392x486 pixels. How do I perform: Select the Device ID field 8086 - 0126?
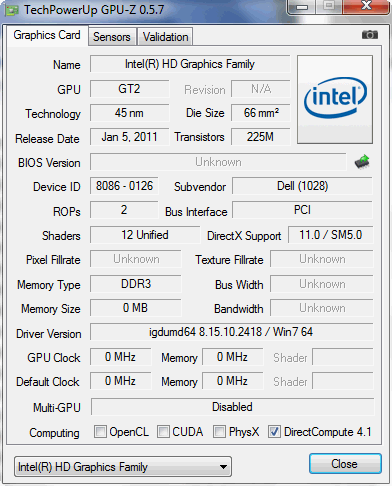124,186
